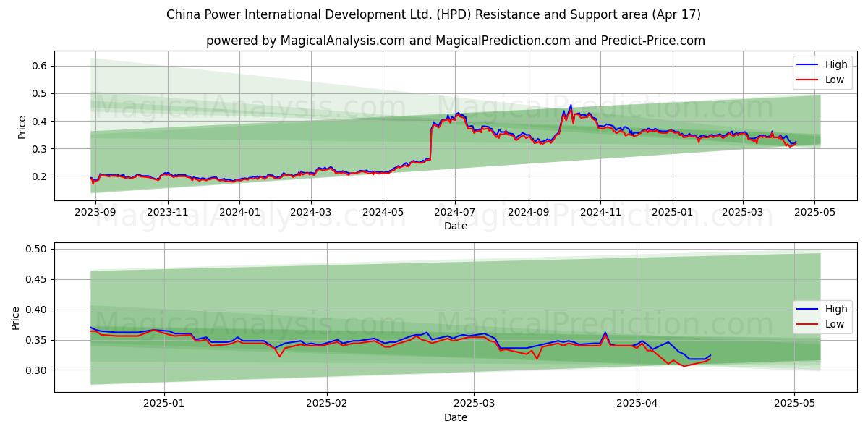The width and height of the screenshot is (868, 434).
Task: Click the '2025-04' tick label on bottom chart
Action: click(x=637, y=404)
